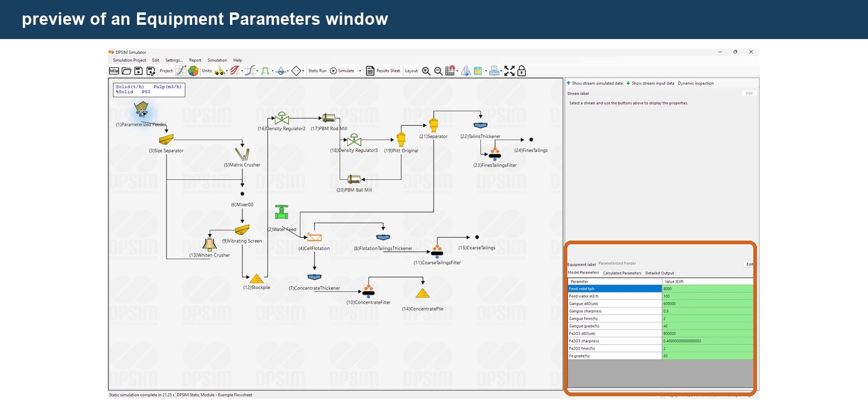Open dropdown arrow beside magnet icon
The width and height of the screenshot is (868, 403).
(458, 71)
